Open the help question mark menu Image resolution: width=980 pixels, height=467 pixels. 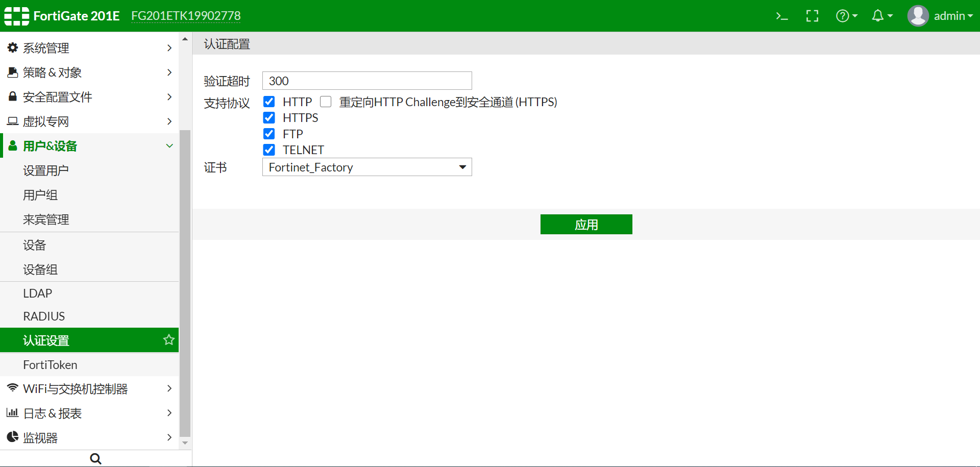pyautogui.click(x=846, y=16)
